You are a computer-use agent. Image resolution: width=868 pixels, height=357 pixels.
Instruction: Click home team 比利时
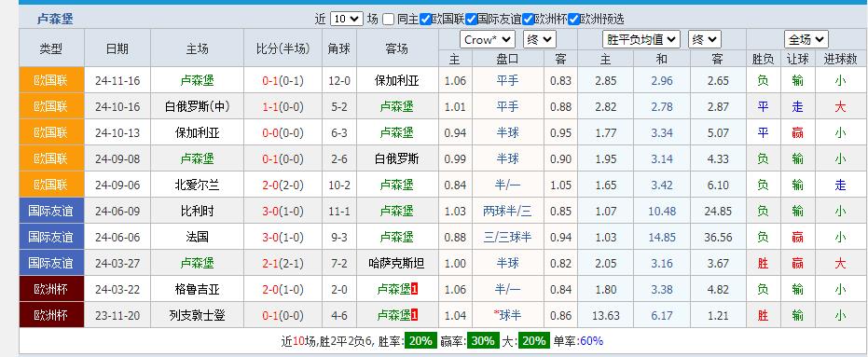pos(197,212)
